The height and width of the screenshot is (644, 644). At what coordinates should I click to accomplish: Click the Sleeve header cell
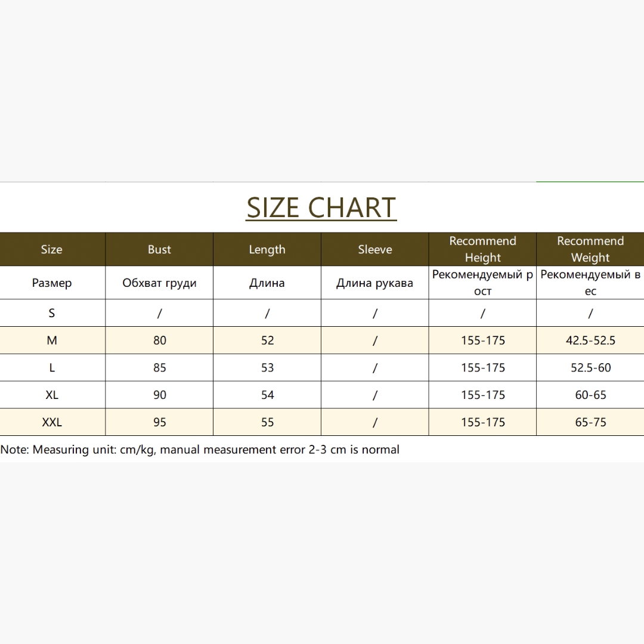click(375, 249)
